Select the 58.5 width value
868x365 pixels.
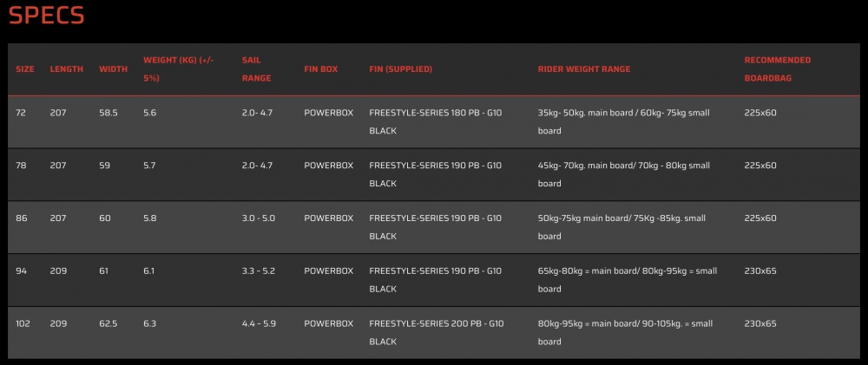[110, 113]
